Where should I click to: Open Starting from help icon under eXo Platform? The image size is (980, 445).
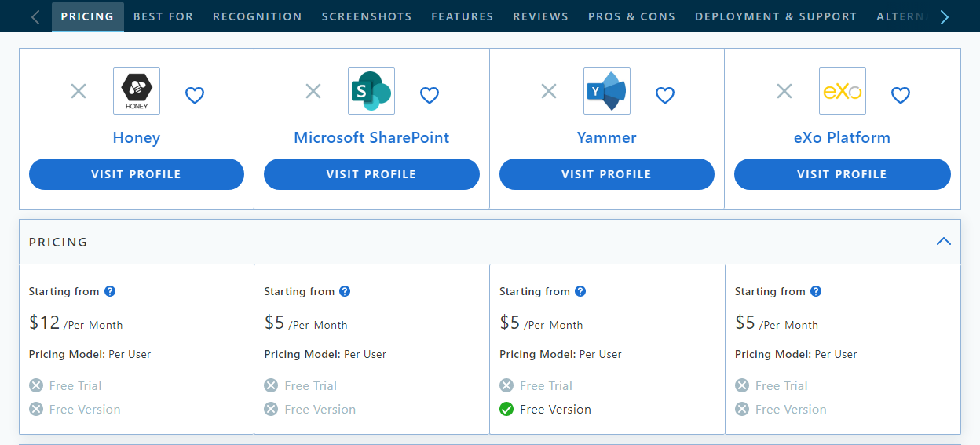coord(816,291)
